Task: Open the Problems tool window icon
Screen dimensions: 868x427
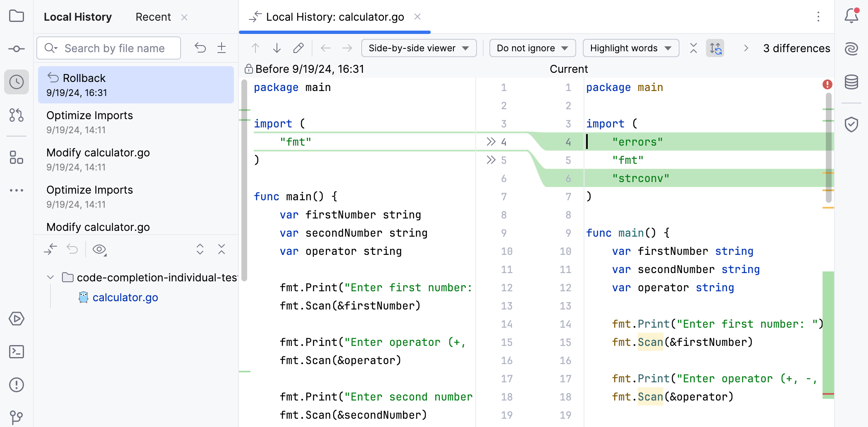Action: [17, 385]
